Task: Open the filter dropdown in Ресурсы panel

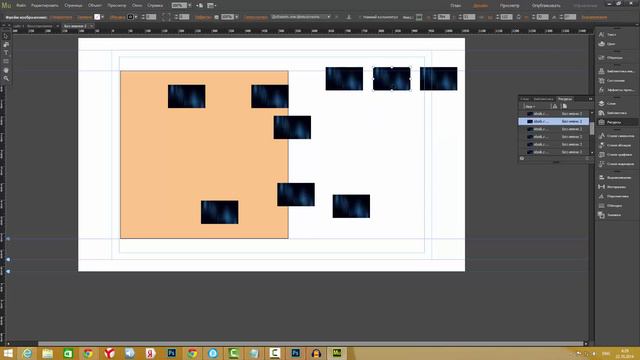Action: tap(529, 106)
